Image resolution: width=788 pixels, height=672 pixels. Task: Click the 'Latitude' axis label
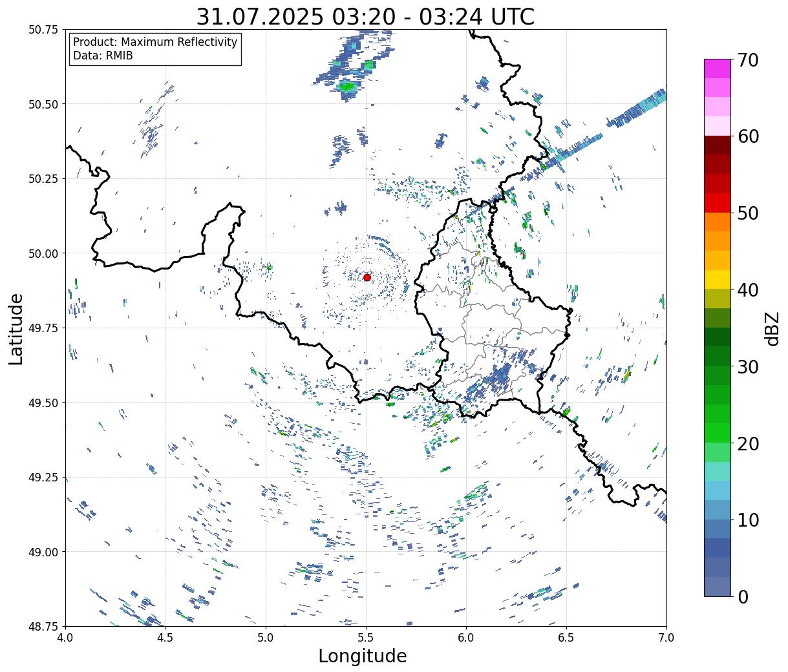click(x=16, y=328)
